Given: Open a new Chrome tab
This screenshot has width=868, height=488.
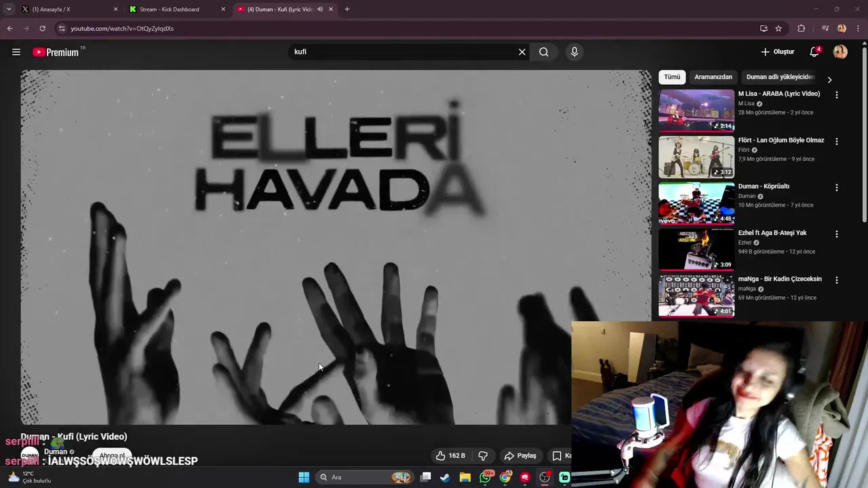Looking at the screenshot, I should pos(347,9).
